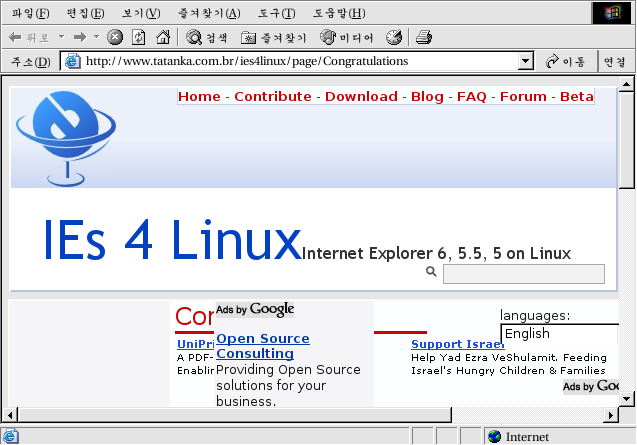Click the Contribute navigation link

(x=273, y=97)
